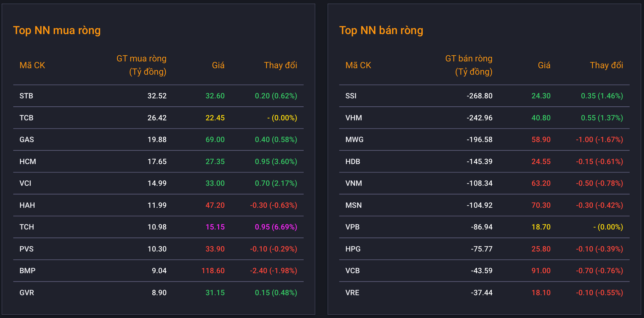This screenshot has height=318, width=644.
Task: Select stock code VHM
Action: [354, 118]
